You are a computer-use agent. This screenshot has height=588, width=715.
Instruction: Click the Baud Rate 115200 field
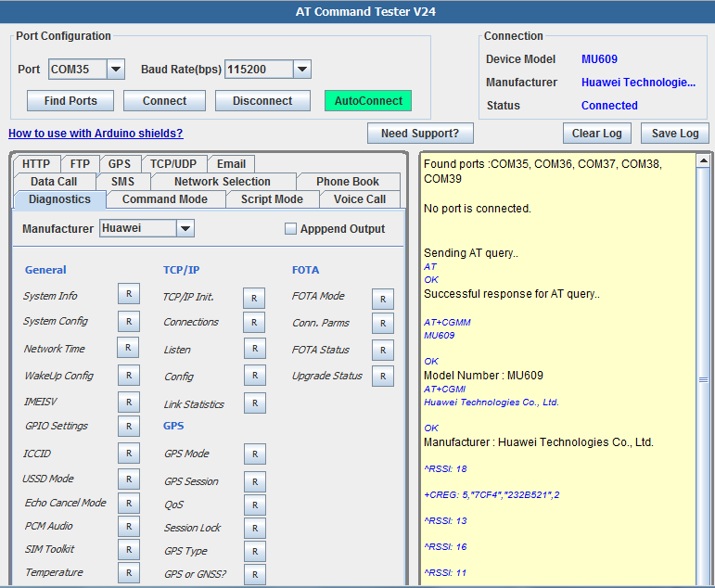point(259,70)
